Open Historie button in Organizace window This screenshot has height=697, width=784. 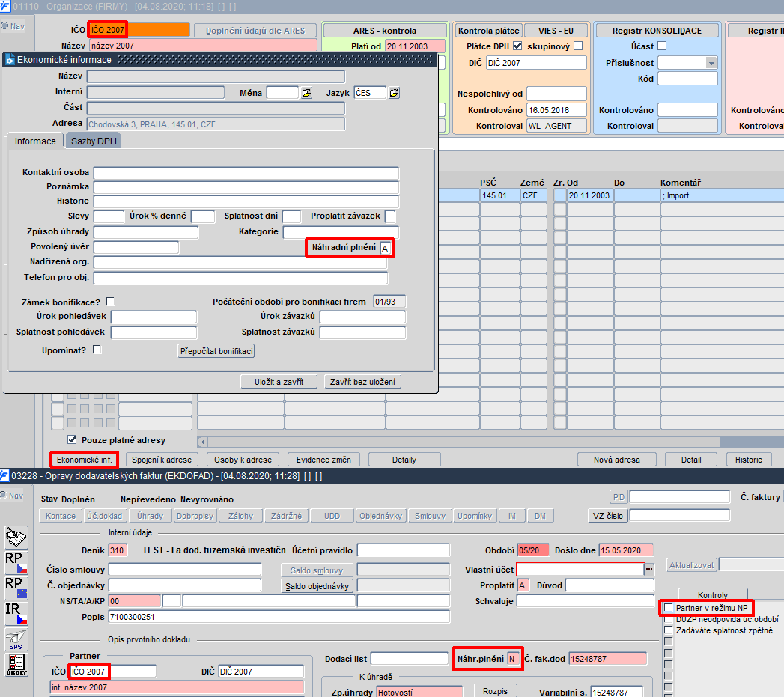[x=749, y=460]
